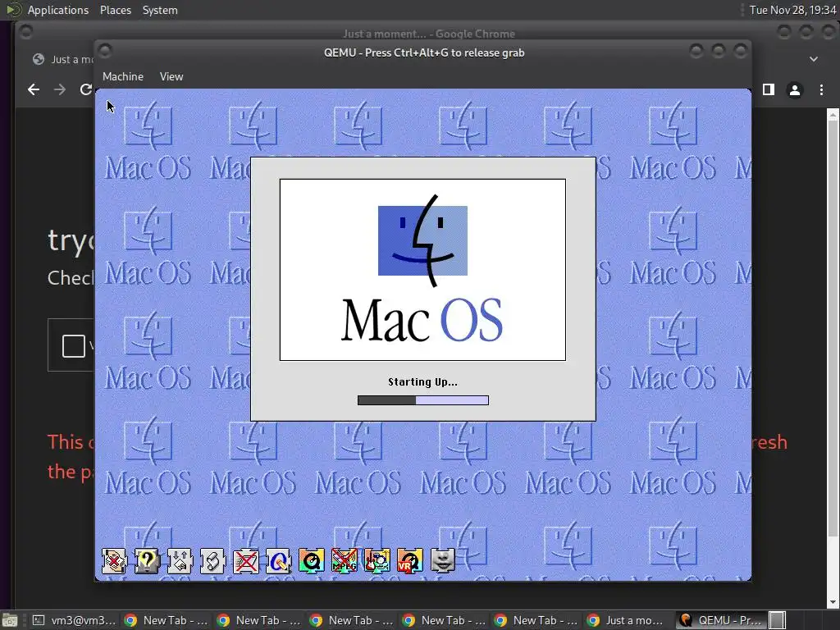Click the crossed-out MPEG extension icon

[x=345, y=561]
